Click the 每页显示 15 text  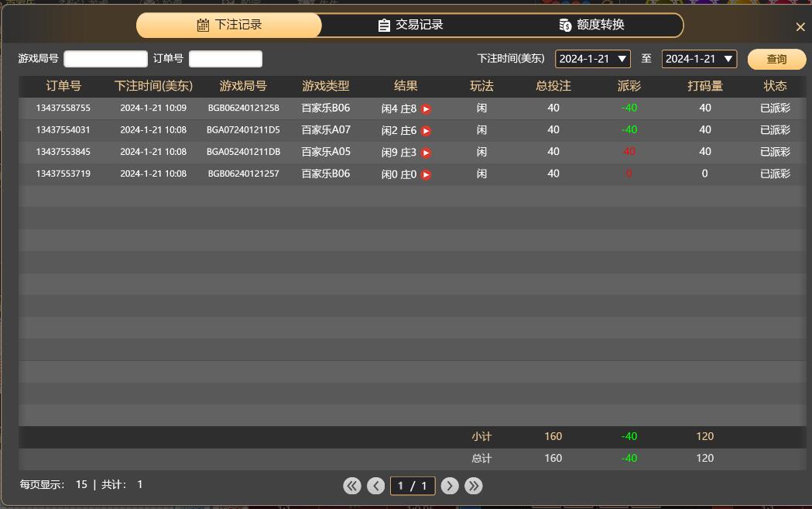tap(53, 485)
